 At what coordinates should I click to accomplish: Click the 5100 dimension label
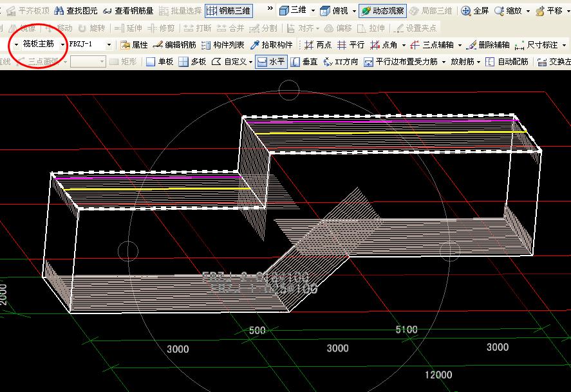(406, 330)
